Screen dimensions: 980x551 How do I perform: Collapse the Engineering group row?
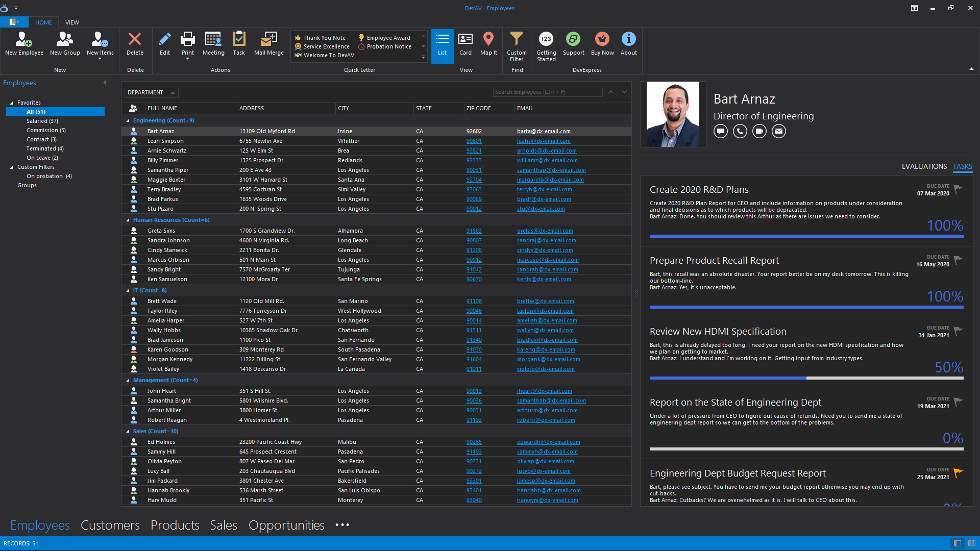click(128, 121)
